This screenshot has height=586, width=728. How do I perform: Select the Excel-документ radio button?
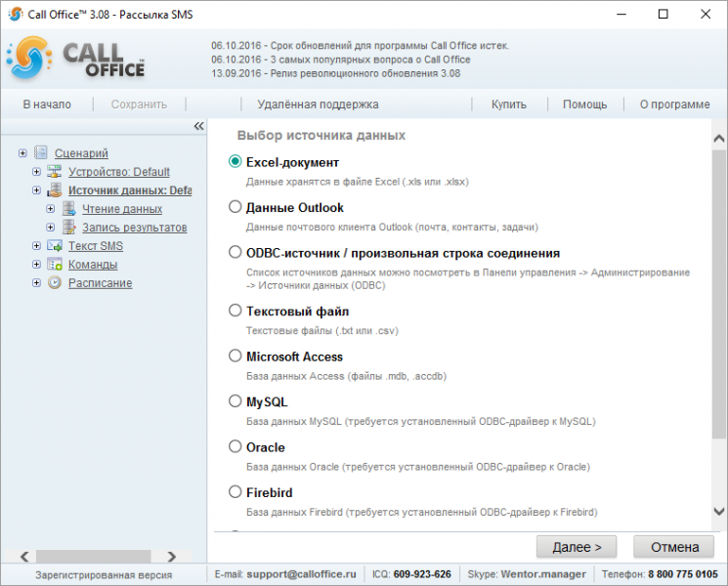(x=235, y=161)
